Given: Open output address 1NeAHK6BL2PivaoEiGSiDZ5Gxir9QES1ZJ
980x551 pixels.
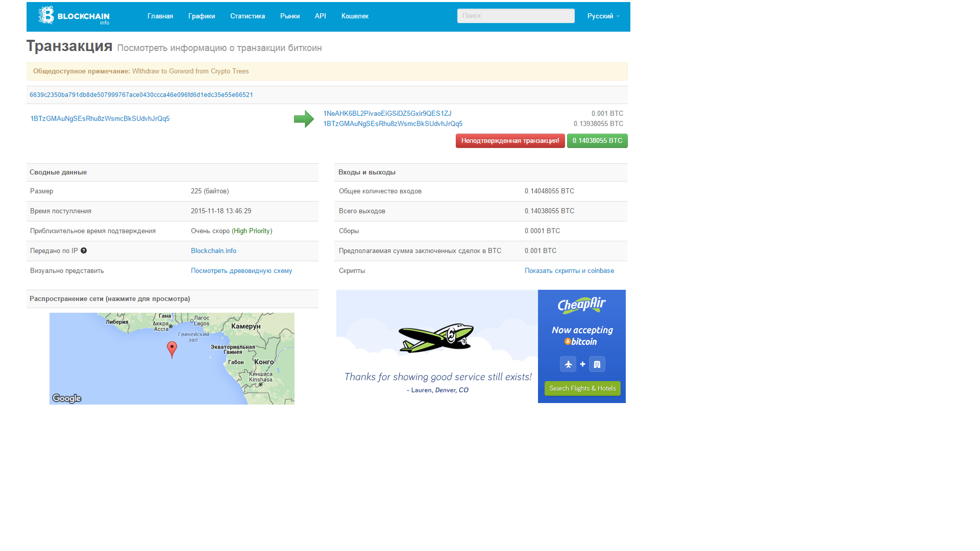Looking at the screenshot, I should (387, 113).
